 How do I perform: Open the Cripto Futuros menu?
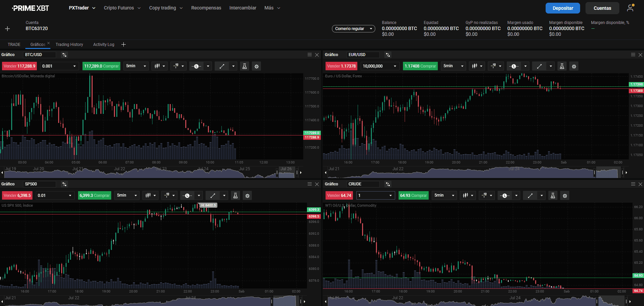(x=122, y=8)
